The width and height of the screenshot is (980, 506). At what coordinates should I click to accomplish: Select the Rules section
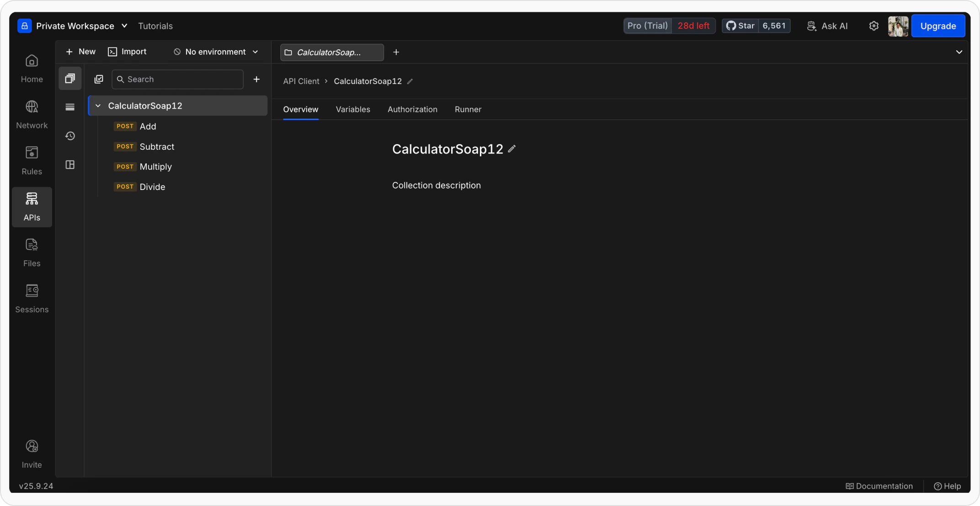(x=32, y=160)
